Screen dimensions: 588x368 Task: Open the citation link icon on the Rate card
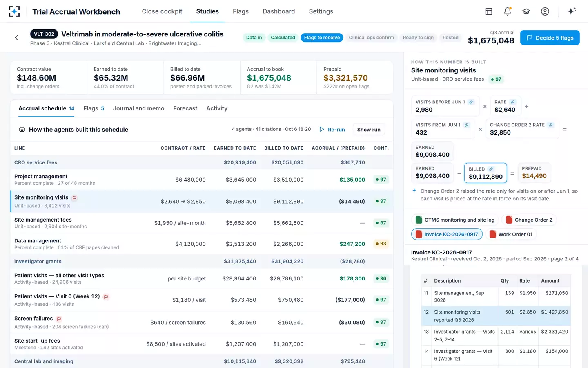(512, 102)
